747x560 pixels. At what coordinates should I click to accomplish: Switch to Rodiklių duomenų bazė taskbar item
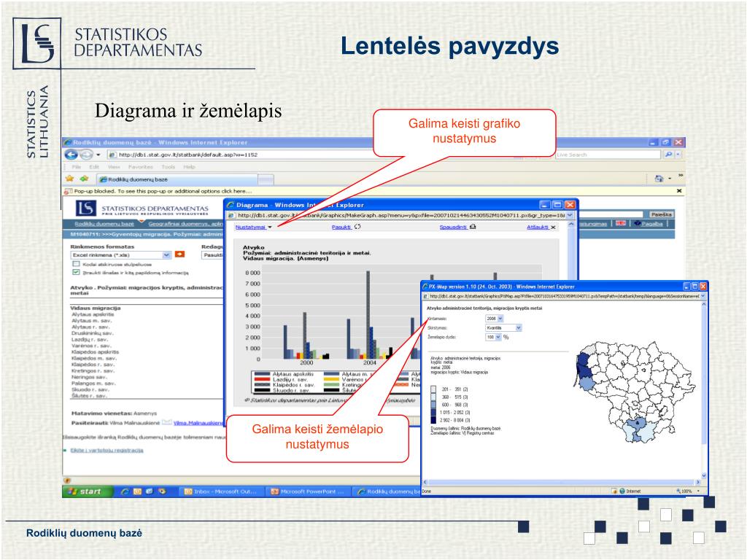pyautogui.click(x=388, y=491)
